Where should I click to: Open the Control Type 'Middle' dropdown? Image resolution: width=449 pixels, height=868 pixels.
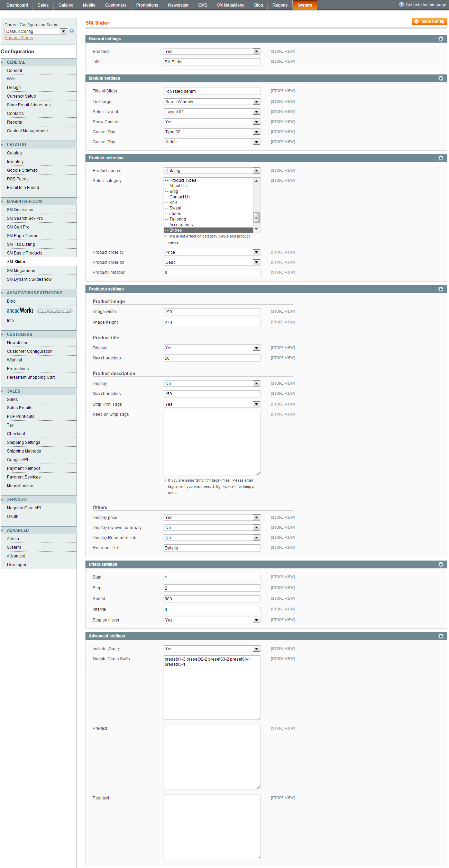212,142
